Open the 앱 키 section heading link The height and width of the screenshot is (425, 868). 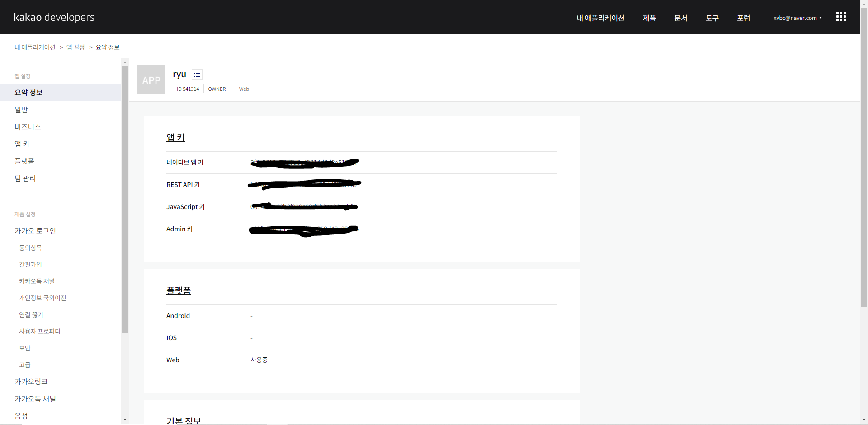175,137
